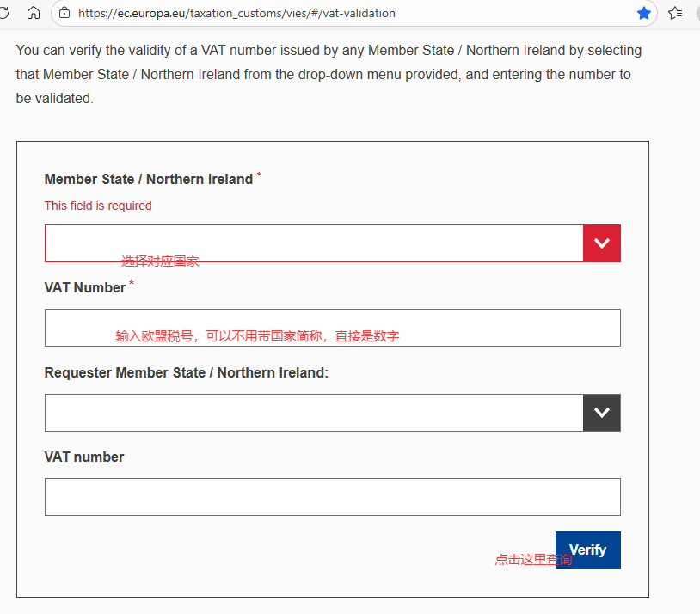Click the red chevron on Member State dropdown
The image size is (700, 614).
(x=601, y=243)
